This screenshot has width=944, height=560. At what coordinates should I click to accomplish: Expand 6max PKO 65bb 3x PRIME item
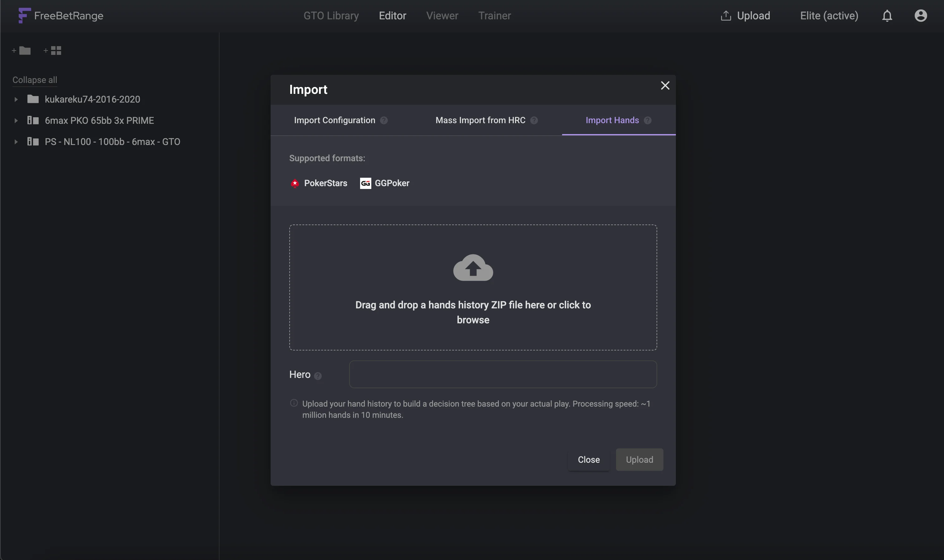(16, 121)
